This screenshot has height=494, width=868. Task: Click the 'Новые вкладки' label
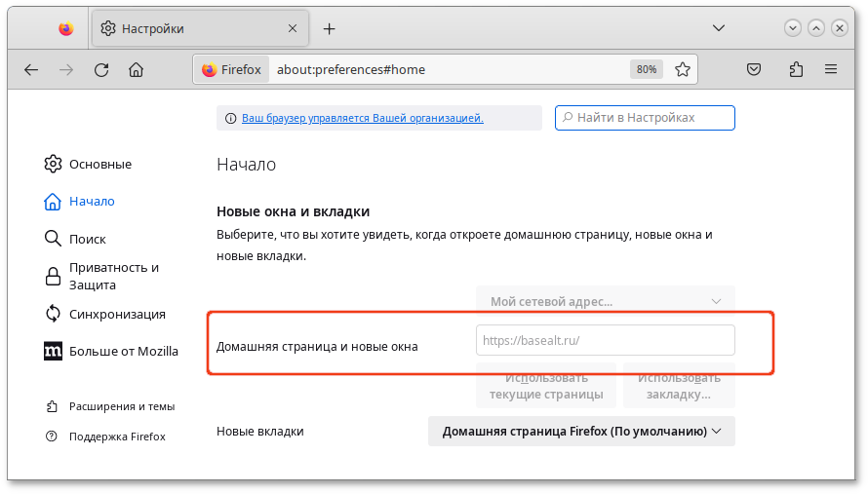pos(260,431)
